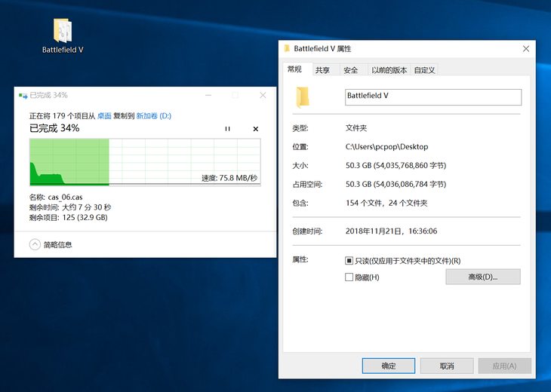Minimize the copy progress window
Screen dimensions: 551x392
(x=208, y=96)
